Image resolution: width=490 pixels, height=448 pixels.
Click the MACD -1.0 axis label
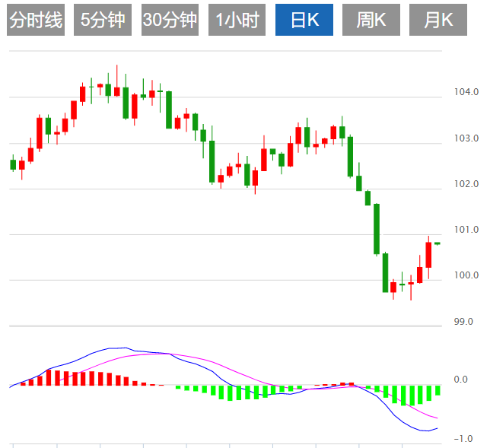pos(463,439)
